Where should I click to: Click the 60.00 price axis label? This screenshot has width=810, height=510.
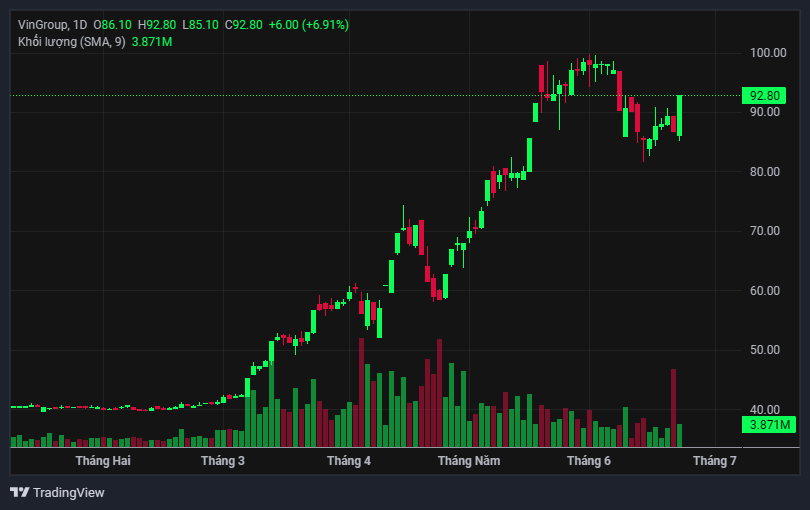pyautogui.click(x=765, y=290)
